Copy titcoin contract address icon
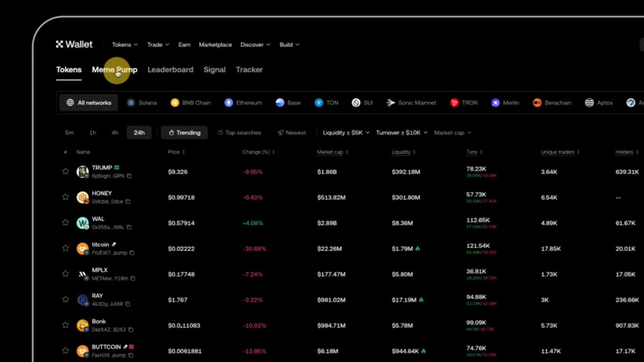Image resolution: width=644 pixels, height=362 pixels. [132, 253]
